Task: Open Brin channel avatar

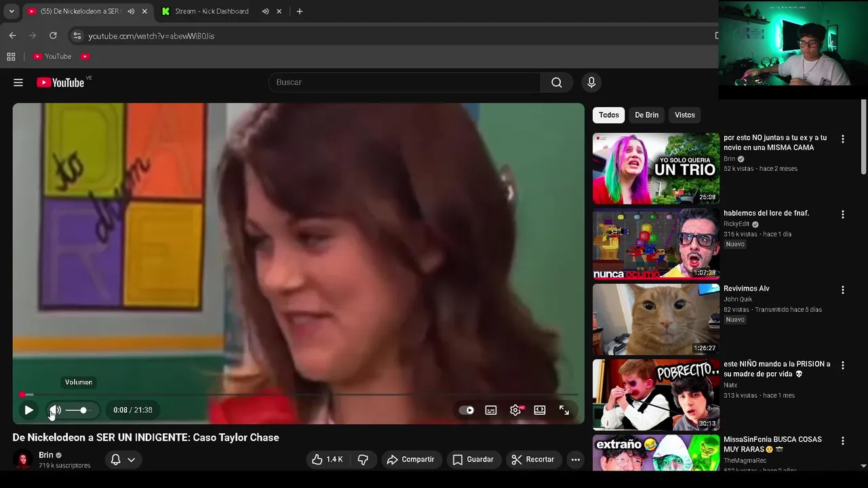Action: (23, 460)
